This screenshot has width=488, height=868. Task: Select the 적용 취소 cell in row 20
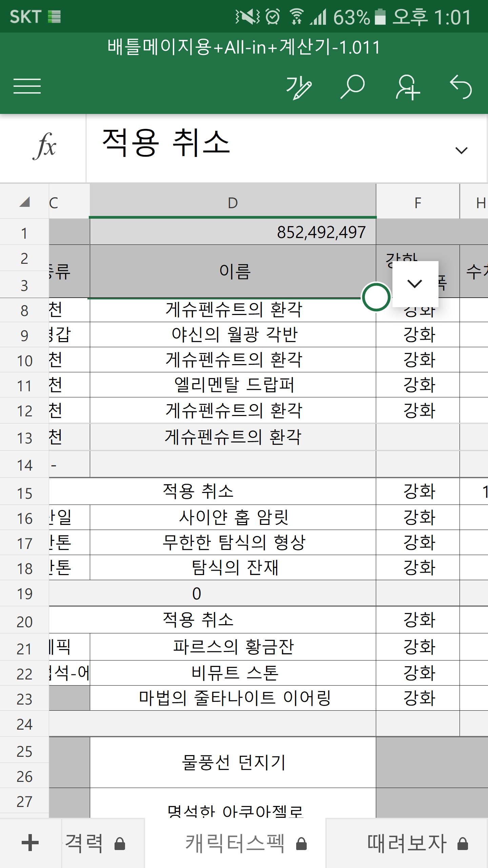tap(199, 620)
